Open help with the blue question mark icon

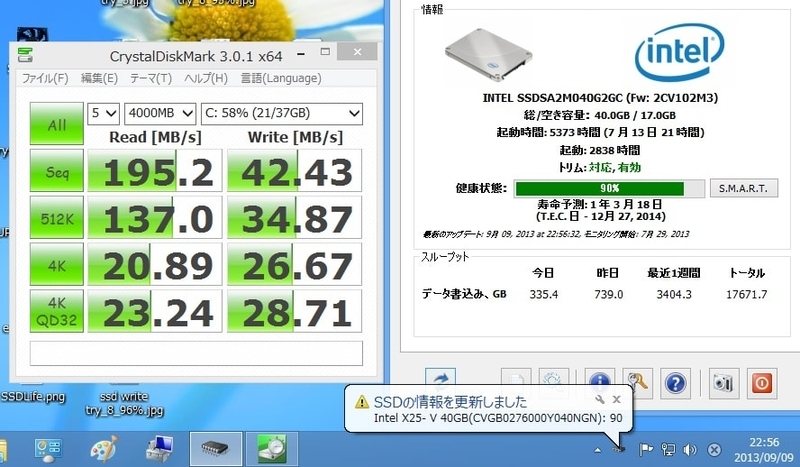click(676, 383)
